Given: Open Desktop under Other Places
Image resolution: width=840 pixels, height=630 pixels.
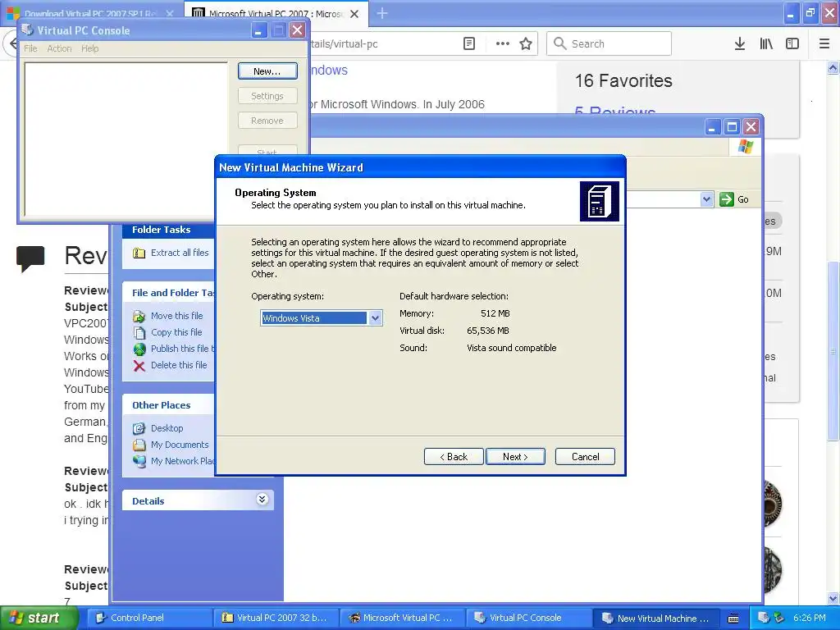Looking at the screenshot, I should click(x=167, y=428).
